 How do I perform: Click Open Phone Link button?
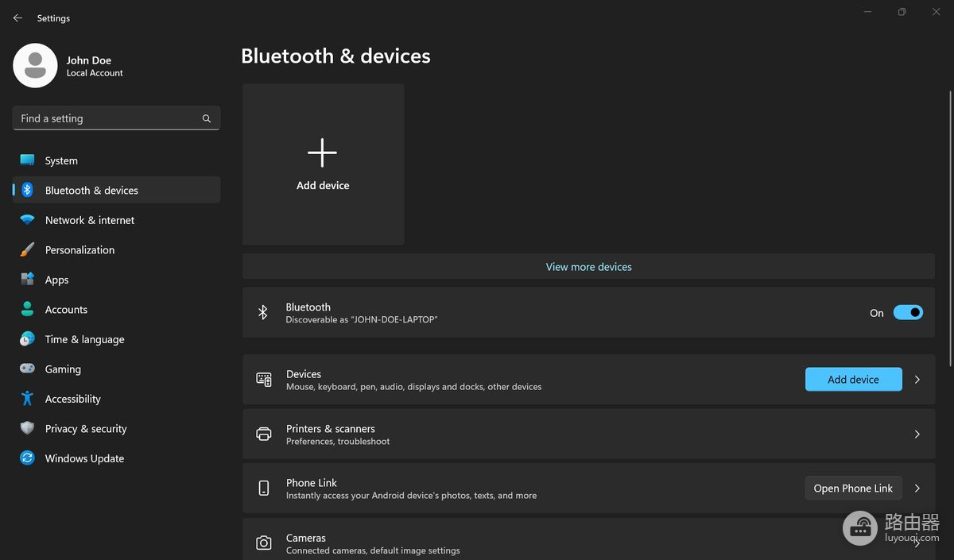click(x=853, y=488)
